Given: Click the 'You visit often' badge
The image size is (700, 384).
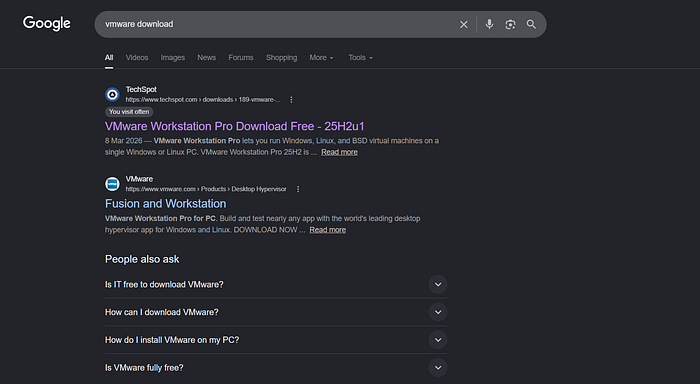Looking at the screenshot, I should click(129, 112).
